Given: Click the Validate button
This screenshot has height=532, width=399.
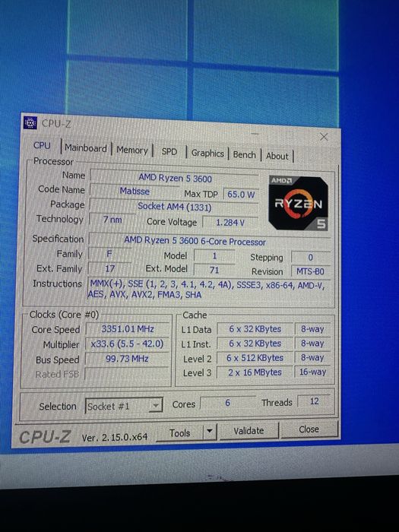Looking at the screenshot, I should pyautogui.click(x=249, y=431).
